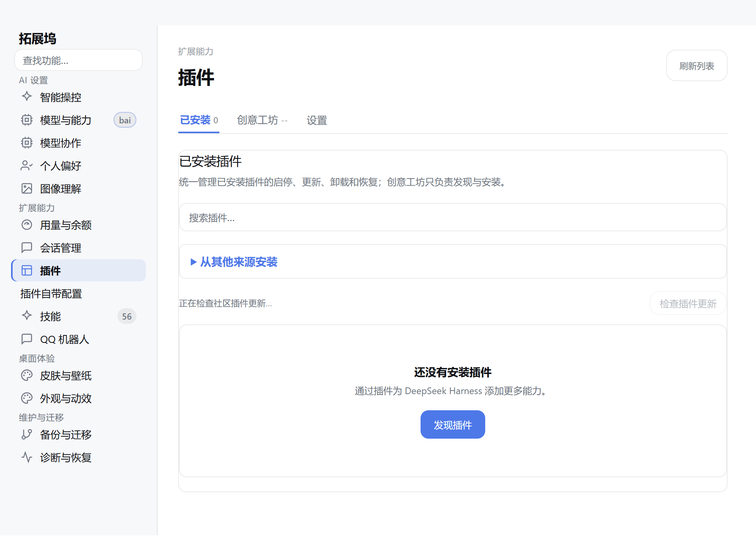Click the layout icon beside 插件
Viewport: 756px width, 536px height.
point(27,270)
